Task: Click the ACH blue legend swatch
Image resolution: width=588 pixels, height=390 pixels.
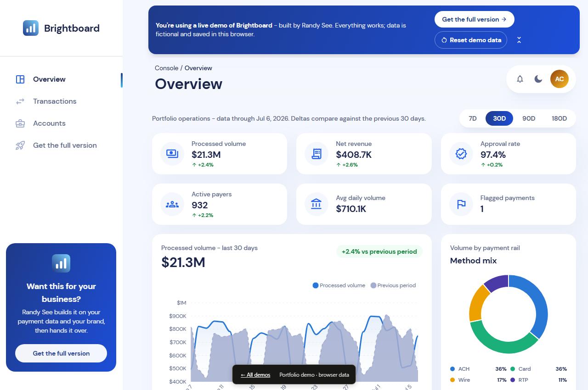Action: 452,369
